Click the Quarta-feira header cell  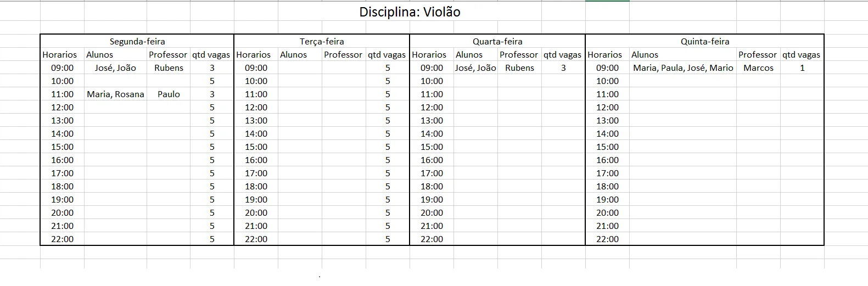coord(497,41)
